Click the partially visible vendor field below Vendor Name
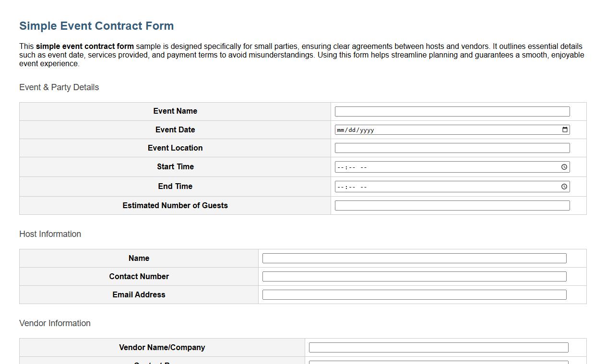 point(438,363)
